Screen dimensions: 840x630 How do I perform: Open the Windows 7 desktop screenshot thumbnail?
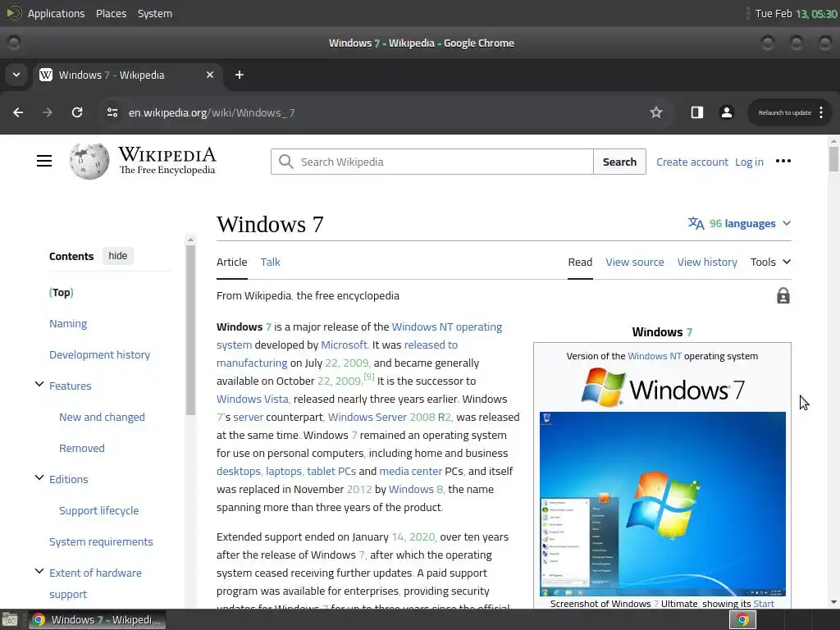(x=663, y=504)
